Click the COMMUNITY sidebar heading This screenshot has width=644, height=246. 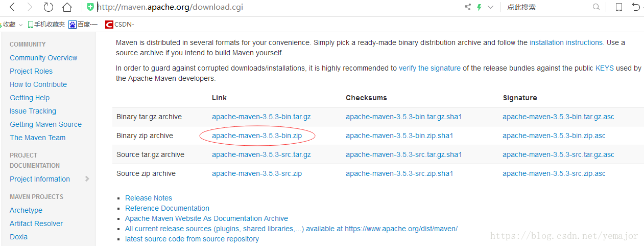point(28,44)
